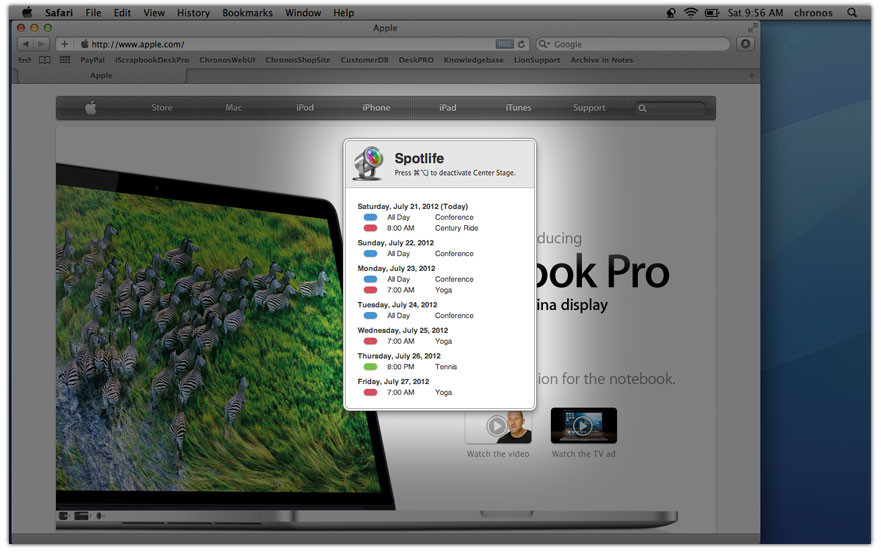Click the green Tennis calendar color dot

pyautogui.click(x=370, y=367)
